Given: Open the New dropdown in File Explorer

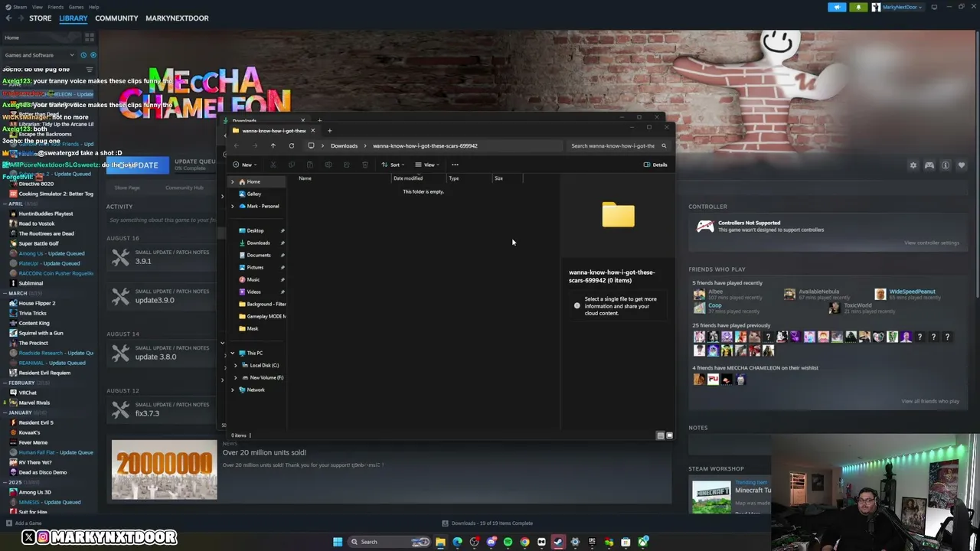Looking at the screenshot, I should [x=245, y=165].
